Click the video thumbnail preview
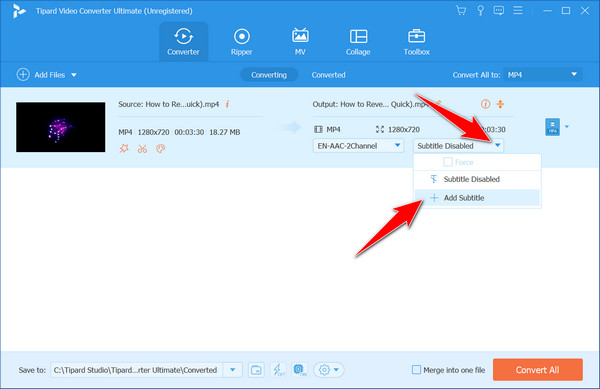The width and height of the screenshot is (600, 389). point(60,127)
